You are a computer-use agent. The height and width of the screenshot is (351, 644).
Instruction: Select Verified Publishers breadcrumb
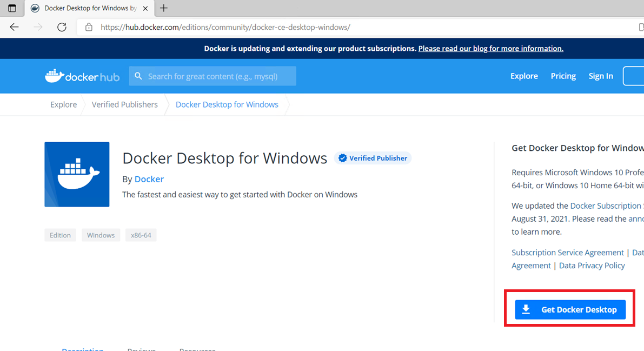124,104
